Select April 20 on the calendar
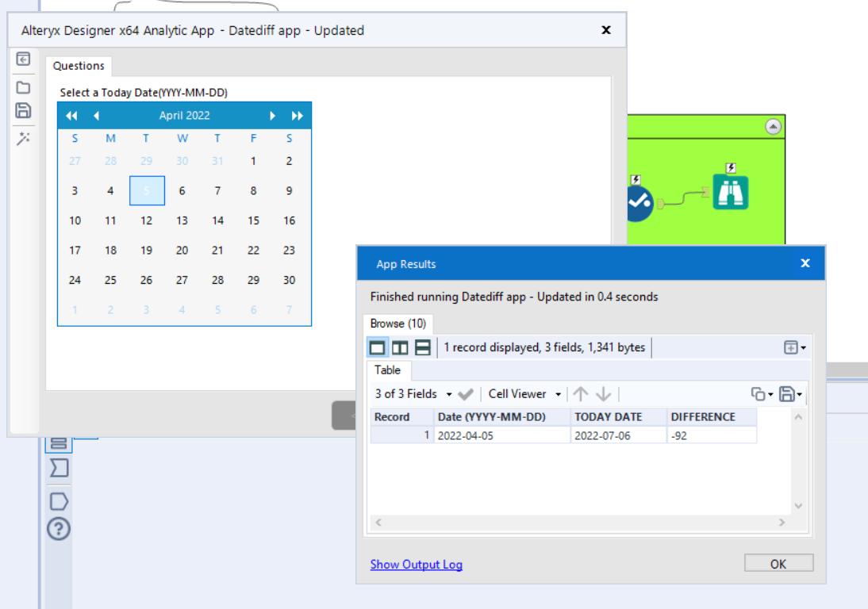 click(182, 250)
